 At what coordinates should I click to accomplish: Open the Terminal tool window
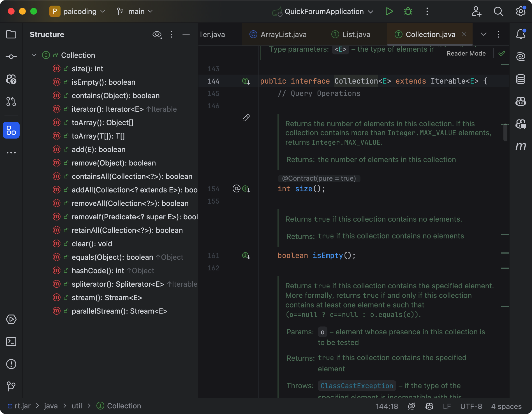tap(11, 342)
